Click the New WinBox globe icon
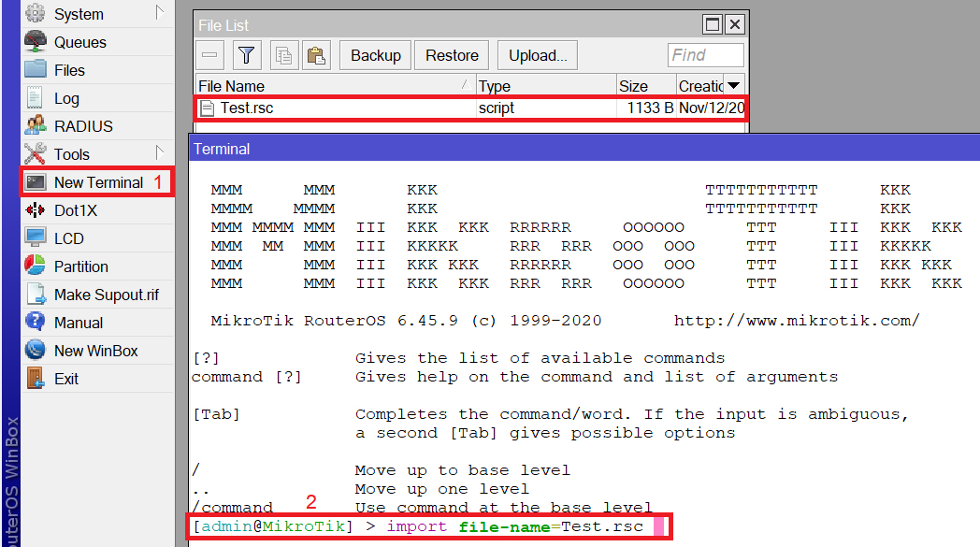980x547 pixels. pos(35,350)
